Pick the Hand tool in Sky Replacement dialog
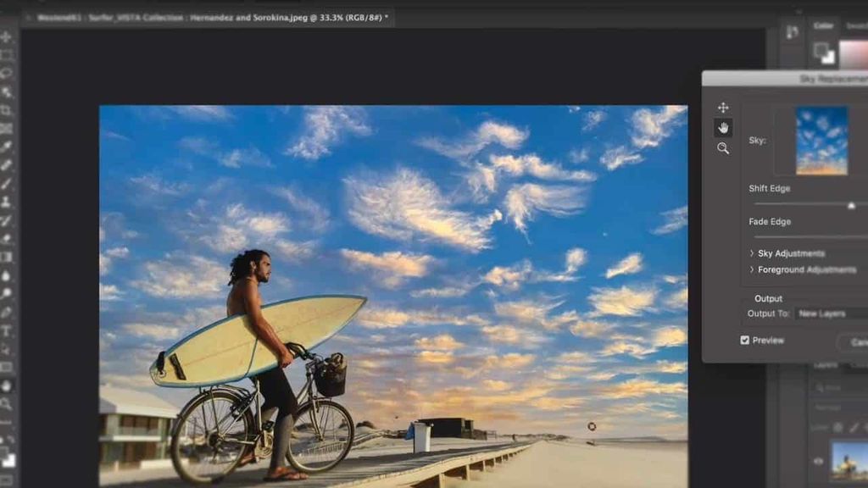The height and width of the screenshot is (488, 868). (723, 128)
